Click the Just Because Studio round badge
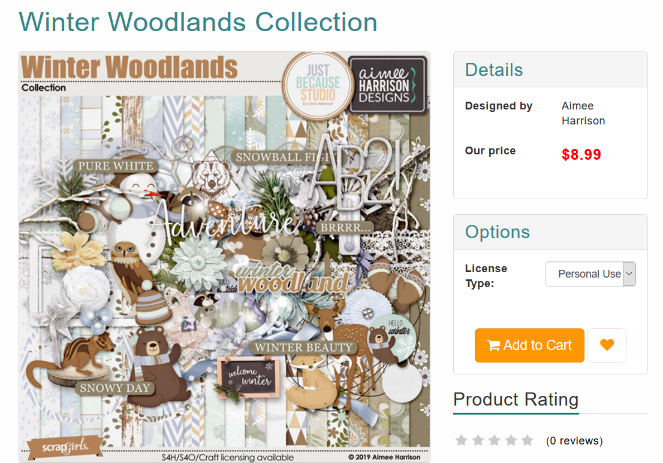Screen dimensions: 663x463 (x=318, y=86)
